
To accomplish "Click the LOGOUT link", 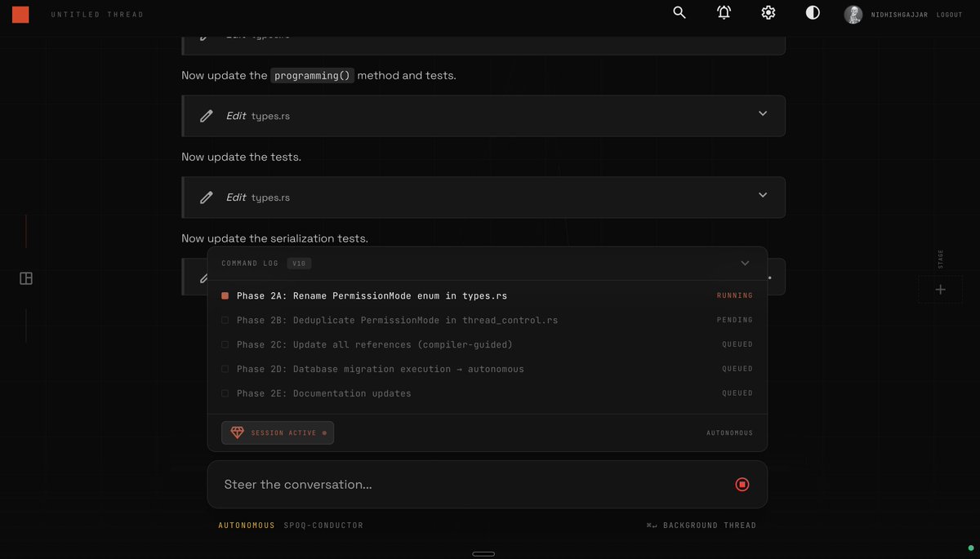I will (x=949, y=15).
